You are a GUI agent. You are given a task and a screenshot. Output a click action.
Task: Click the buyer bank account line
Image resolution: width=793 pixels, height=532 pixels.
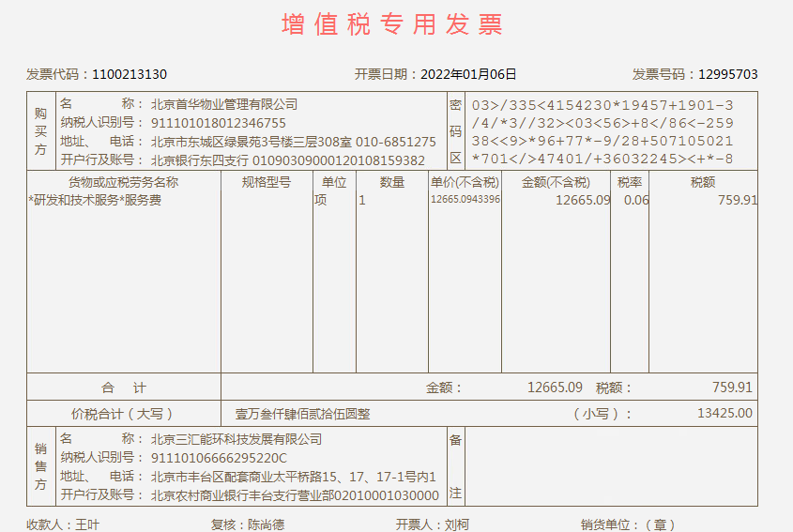pyautogui.click(x=288, y=160)
